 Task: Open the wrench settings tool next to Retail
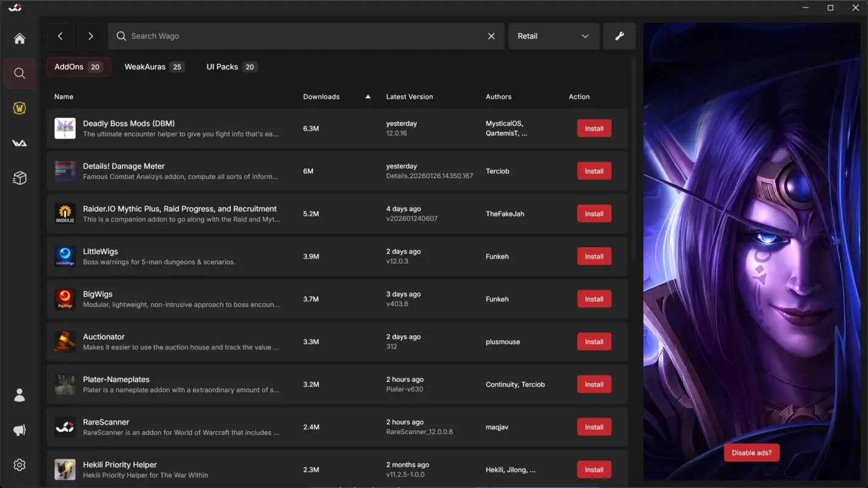click(619, 36)
